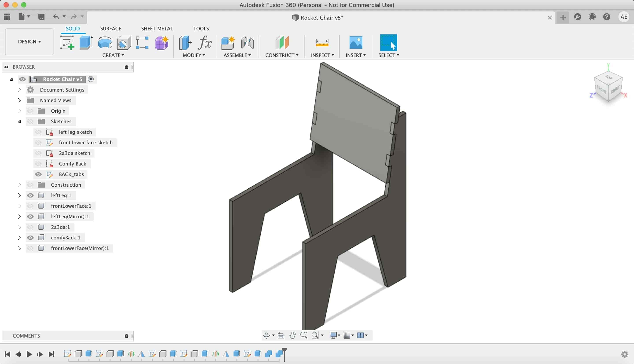
Task: Click the Look At icon
Action: tap(281, 335)
